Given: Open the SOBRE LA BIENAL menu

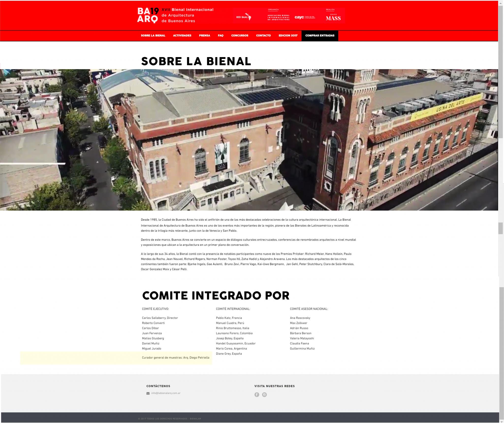Looking at the screenshot, I should [153, 36].
